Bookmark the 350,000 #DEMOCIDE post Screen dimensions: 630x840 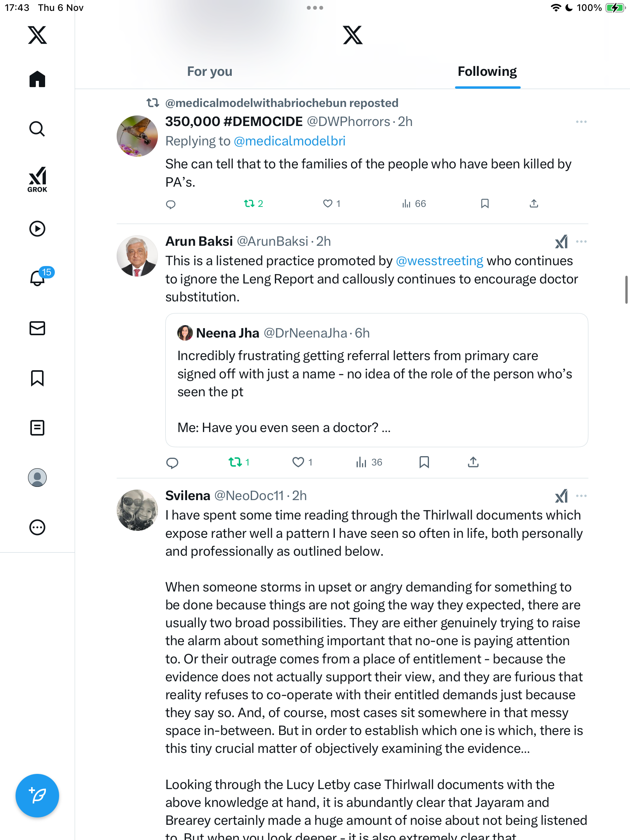pyautogui.click(x=485, y=203)
